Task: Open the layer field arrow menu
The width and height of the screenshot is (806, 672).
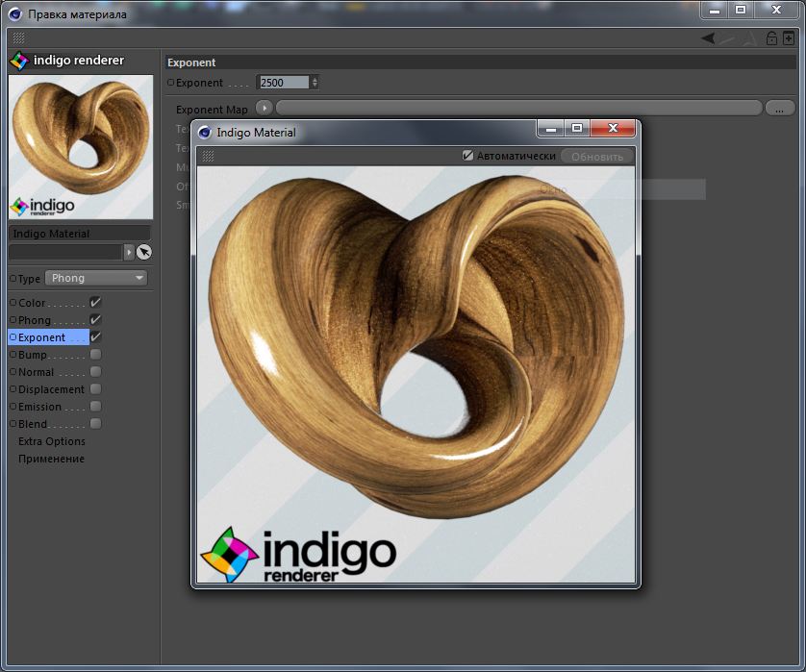Action: click(x=129, y=252)
